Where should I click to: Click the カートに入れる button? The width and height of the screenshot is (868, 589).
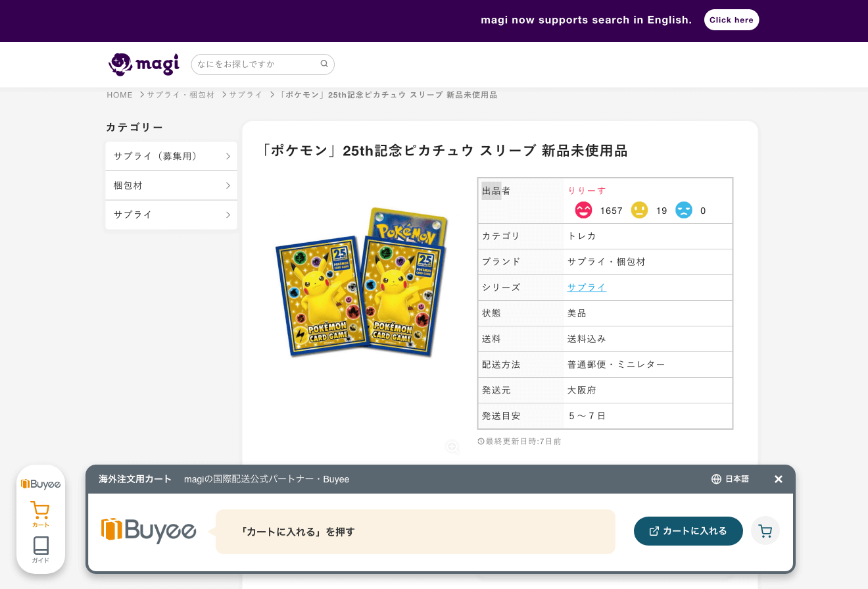(688, 531)
